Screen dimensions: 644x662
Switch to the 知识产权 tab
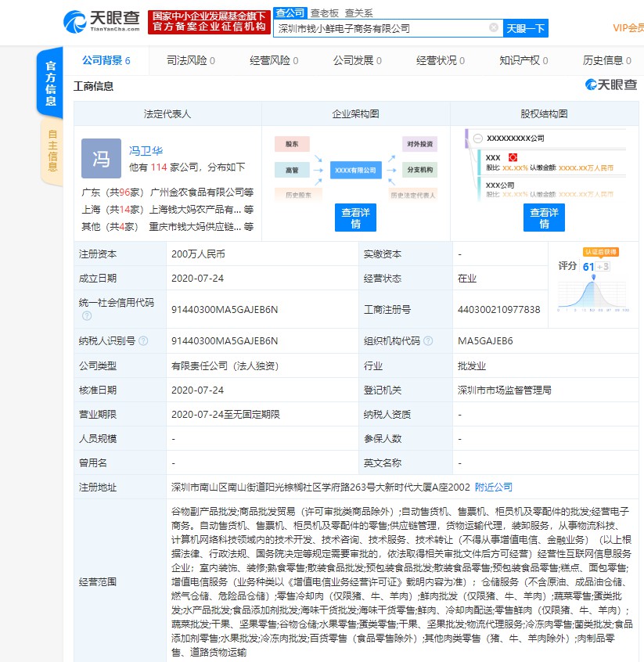point(523,60)
